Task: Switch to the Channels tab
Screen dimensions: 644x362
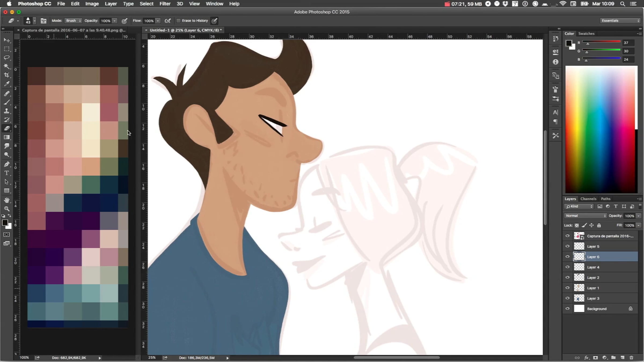Action: [588, 199]
